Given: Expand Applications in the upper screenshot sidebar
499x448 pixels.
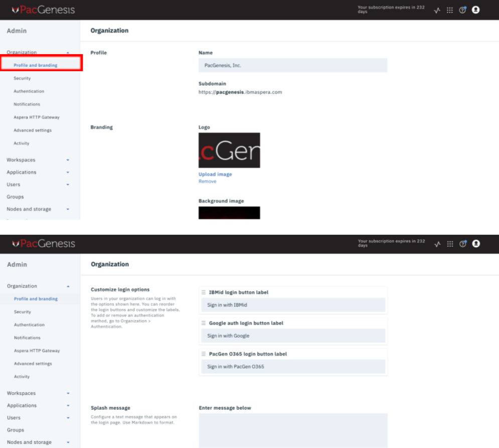Looking at the screenshot, I should tap(68, 172).
